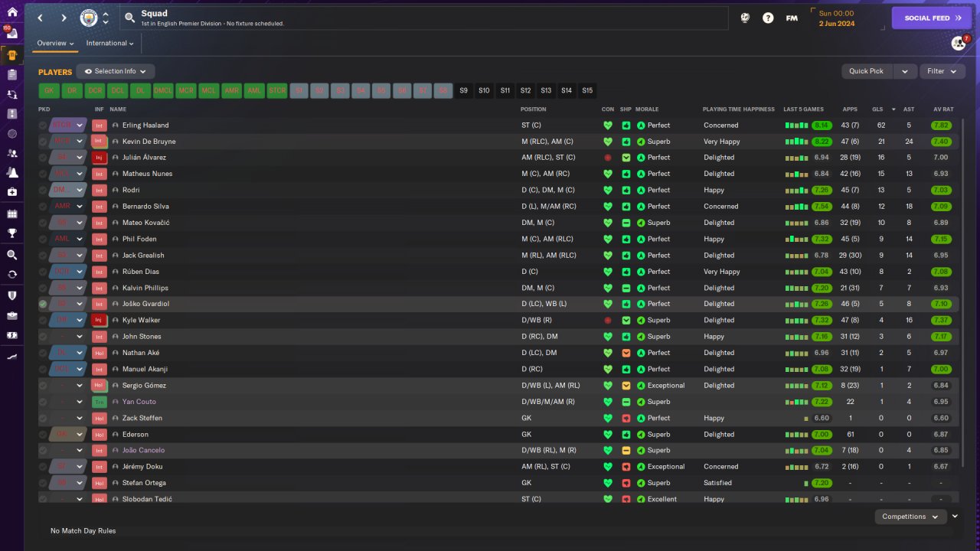Open the Transfers arrows sidebar icon
The height and width of the screenshot is (551, 980).
(x=11, y=274)
